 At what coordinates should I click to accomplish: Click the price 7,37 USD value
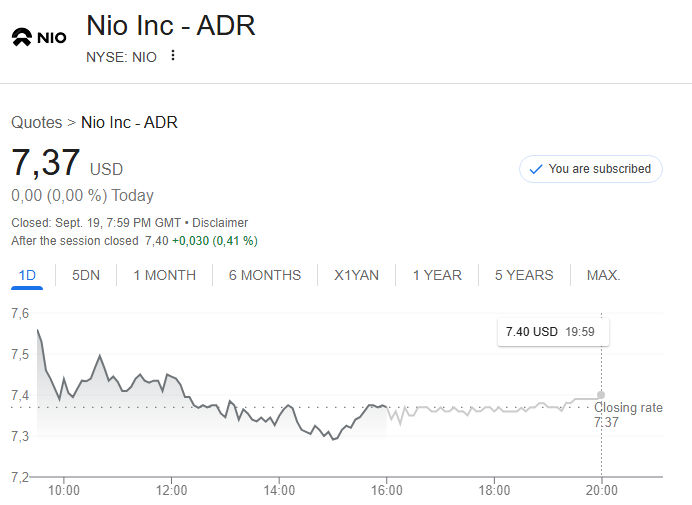[x=67, y=163]
